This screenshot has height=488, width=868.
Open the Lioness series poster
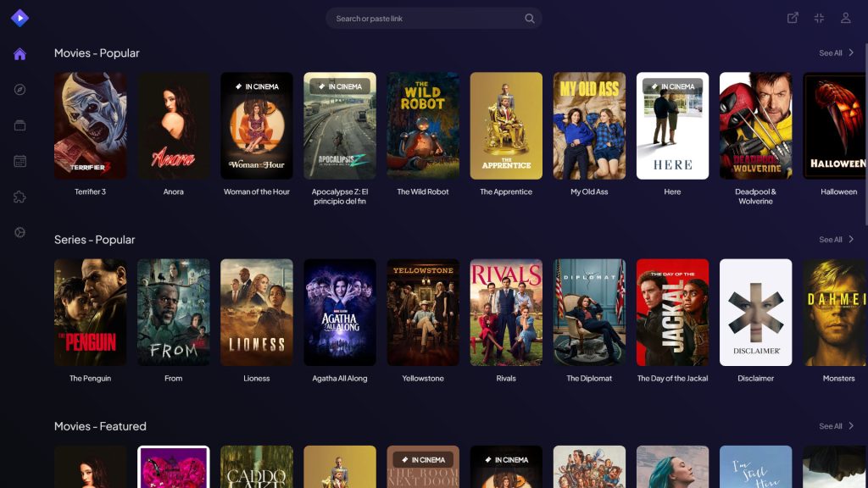pos(257,312)
